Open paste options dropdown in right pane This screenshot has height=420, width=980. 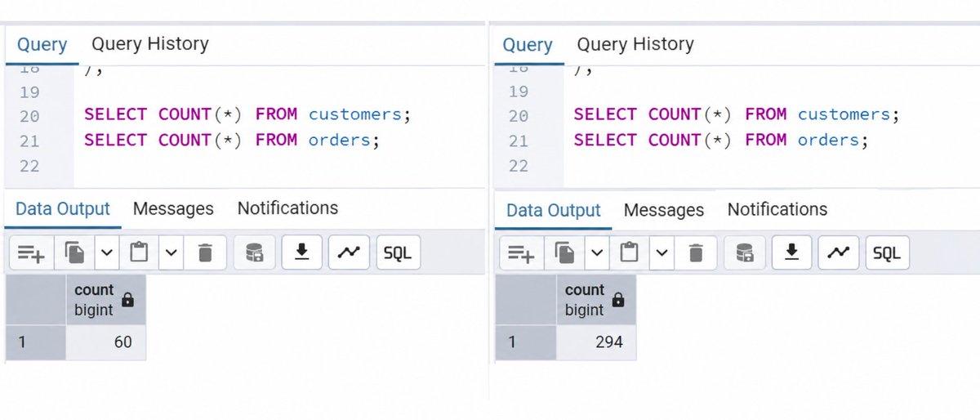(x=661, y=253)
